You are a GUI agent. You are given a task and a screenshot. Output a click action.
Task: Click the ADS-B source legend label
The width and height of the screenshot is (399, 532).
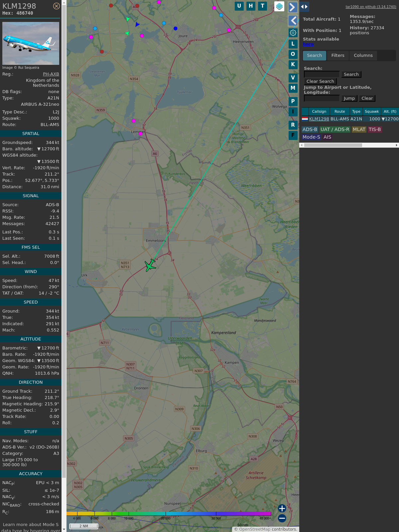pos(310,129)
